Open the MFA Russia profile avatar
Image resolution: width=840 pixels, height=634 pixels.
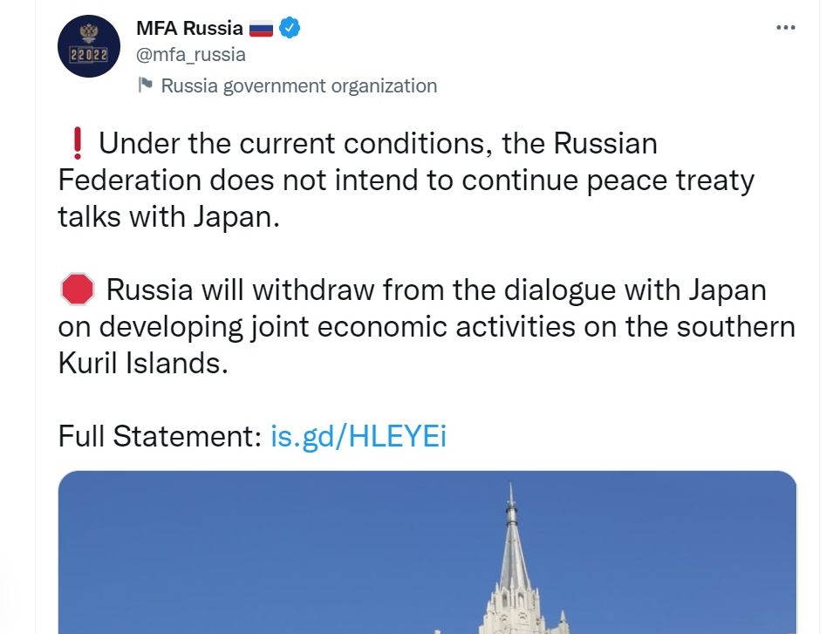88,46
